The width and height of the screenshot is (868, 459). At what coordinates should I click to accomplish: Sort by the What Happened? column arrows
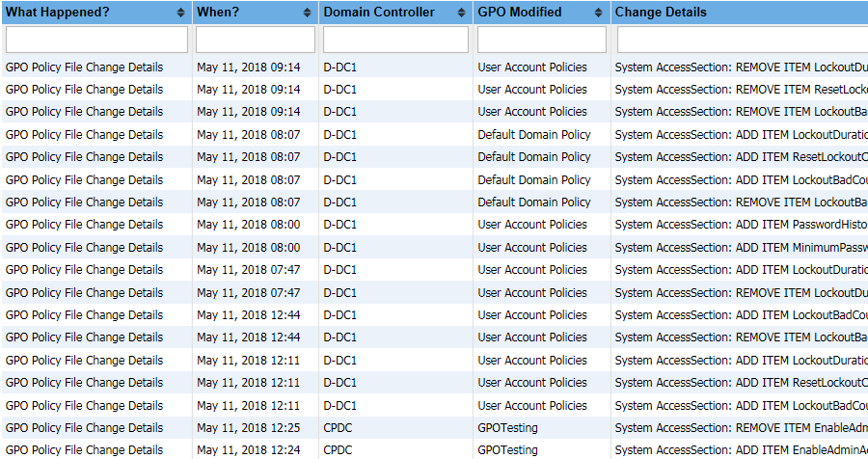(180, 13)
